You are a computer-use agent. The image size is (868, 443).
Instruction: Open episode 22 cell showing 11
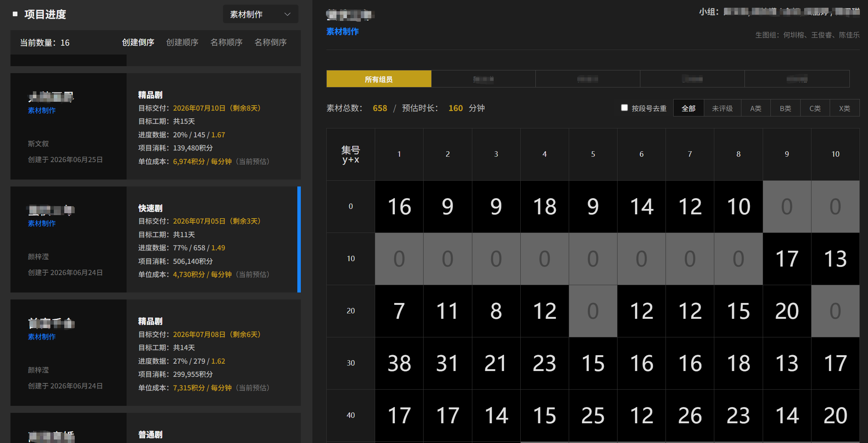click(448, 311)
